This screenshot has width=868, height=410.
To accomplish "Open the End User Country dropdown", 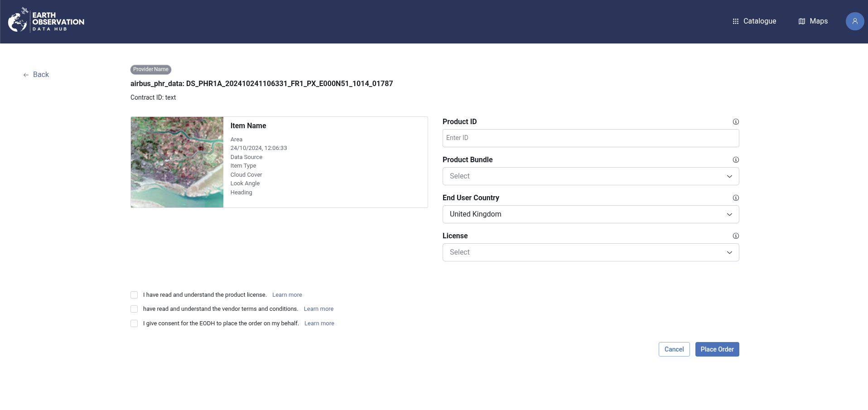I will pos(590,214).
